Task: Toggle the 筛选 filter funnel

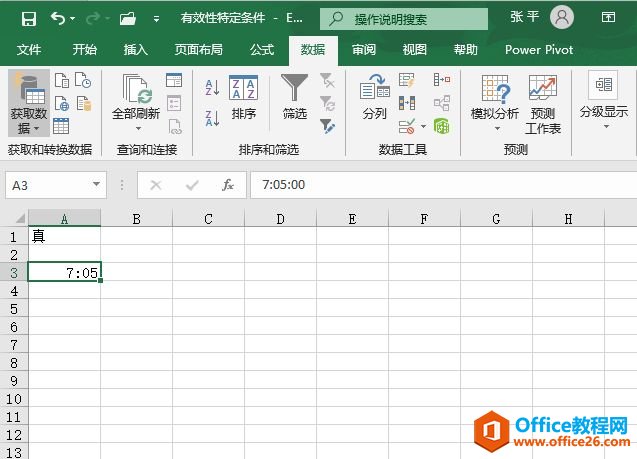Action: 294,97
